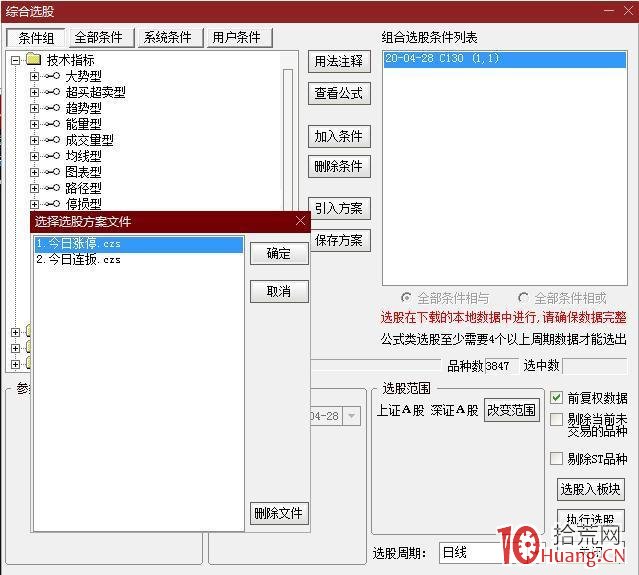This screenshot has width=639, height=575.
Task: Expand the 停损型 tree node
Action: [34, 204]
